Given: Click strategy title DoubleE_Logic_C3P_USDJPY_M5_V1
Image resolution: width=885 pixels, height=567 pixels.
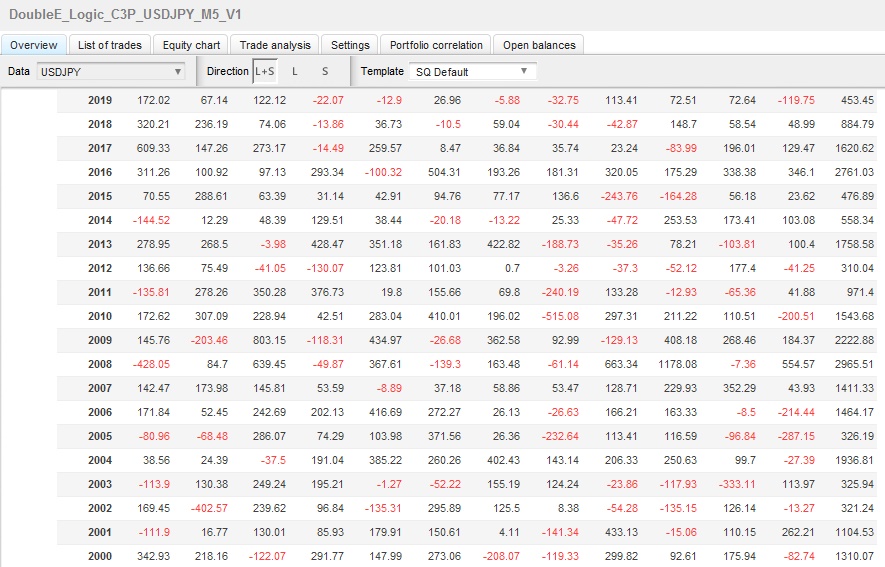Looking at the screenshot, I should coord(124,15).
